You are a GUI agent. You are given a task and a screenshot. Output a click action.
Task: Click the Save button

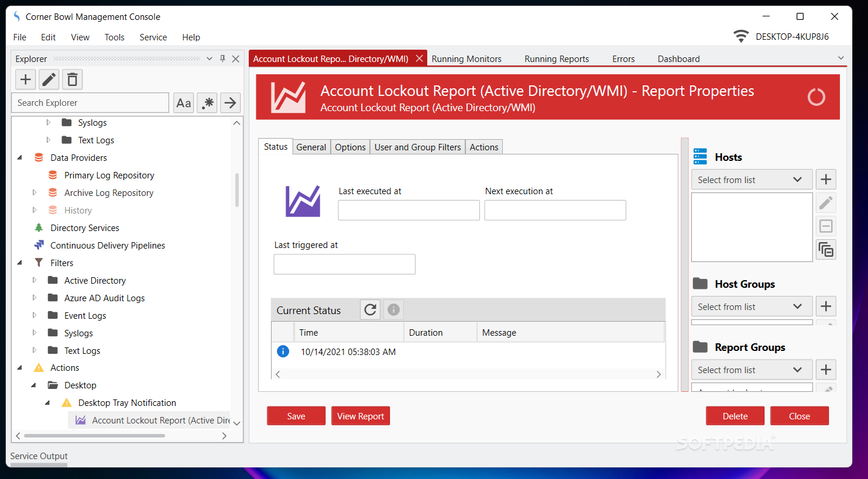coord(296,416)
